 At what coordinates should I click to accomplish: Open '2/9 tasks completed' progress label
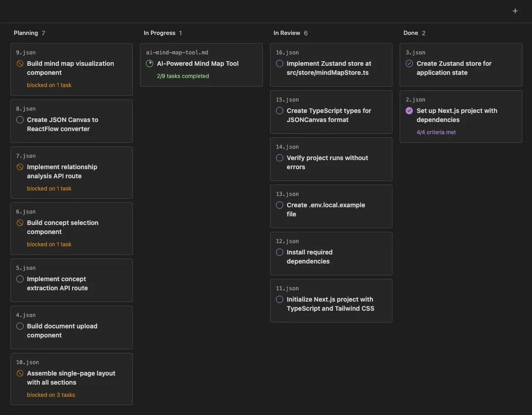coord(183,76)
